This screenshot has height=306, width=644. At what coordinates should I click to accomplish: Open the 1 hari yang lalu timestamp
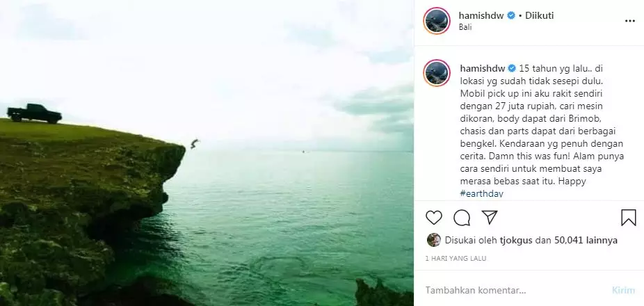456,259
